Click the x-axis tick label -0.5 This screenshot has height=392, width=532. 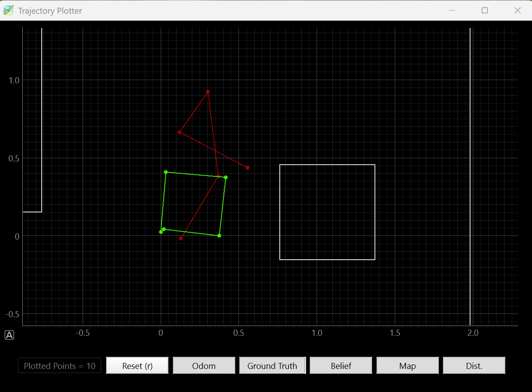point(83,333)
